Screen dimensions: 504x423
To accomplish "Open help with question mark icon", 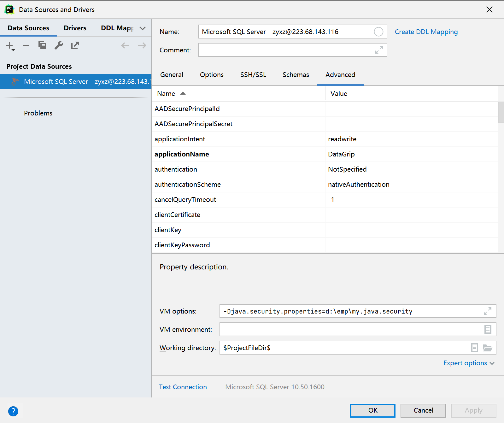I will [13, 411].
